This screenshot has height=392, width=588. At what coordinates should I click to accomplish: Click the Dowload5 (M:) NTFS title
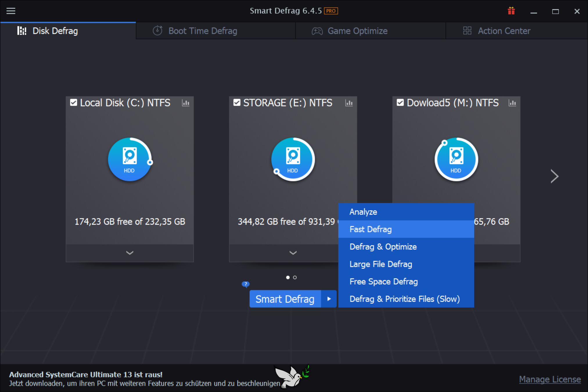pyautogui.click(x=453, y=103)
